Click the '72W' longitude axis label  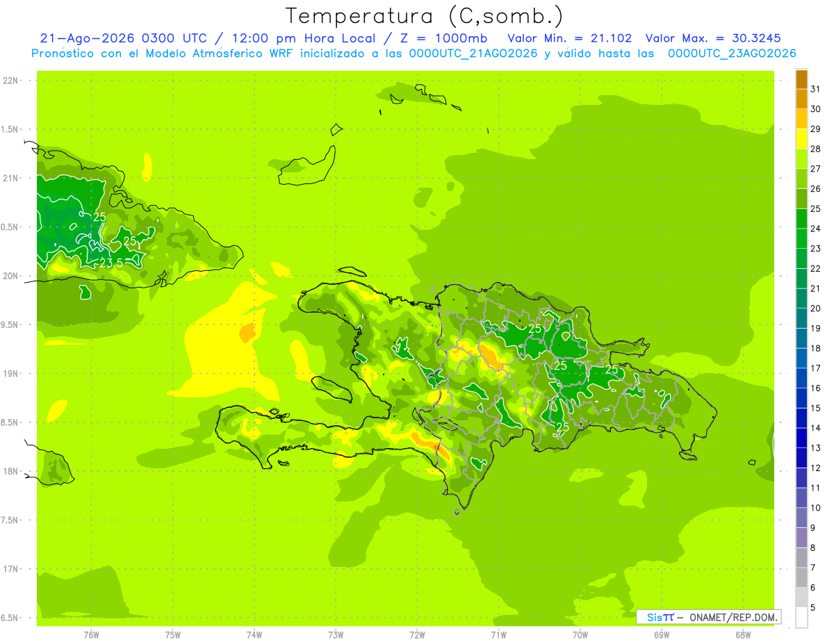[x=417, y=635]
